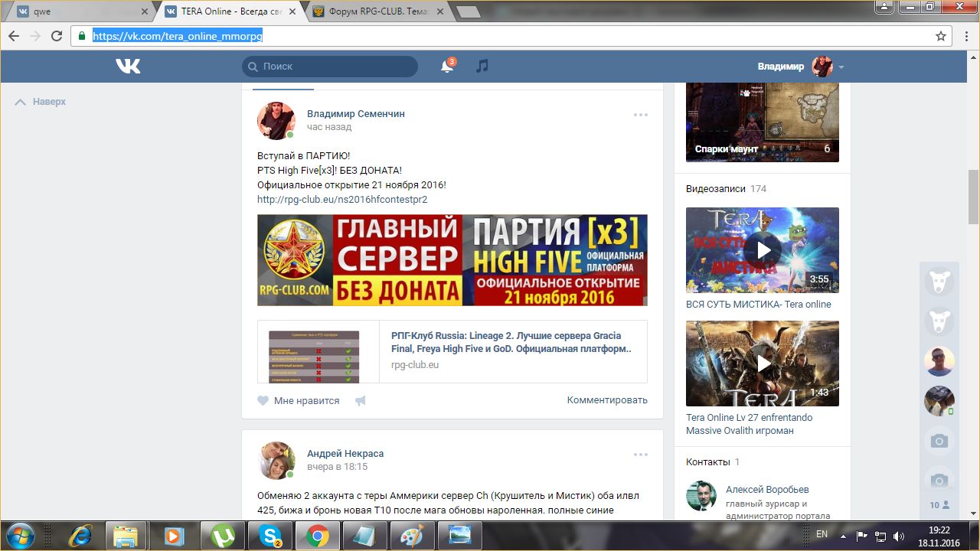Open options dots on Андрей Некраса post
The image size is (980, 551).
pos(641,455)
